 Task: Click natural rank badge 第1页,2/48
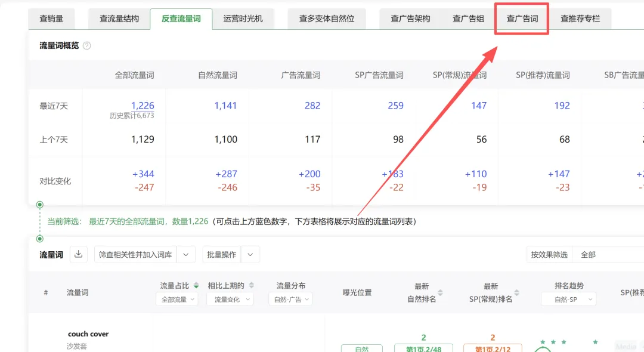423,348
